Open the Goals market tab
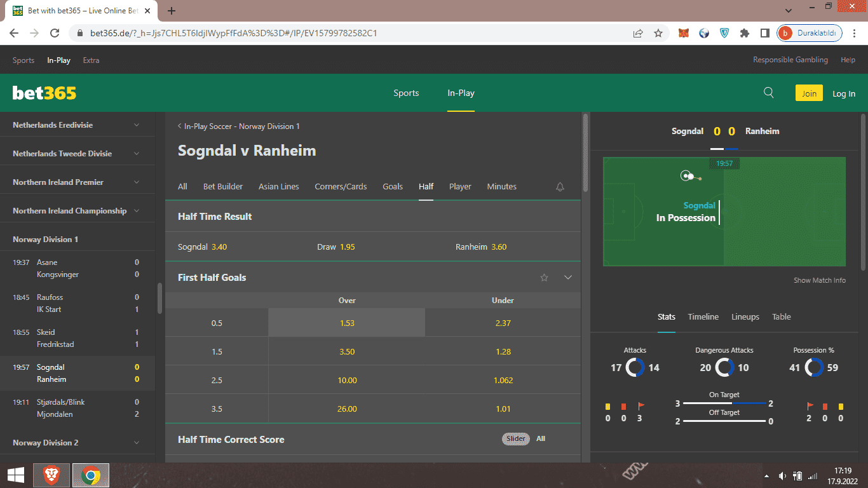868x488 pixels. tap(393, 187)
